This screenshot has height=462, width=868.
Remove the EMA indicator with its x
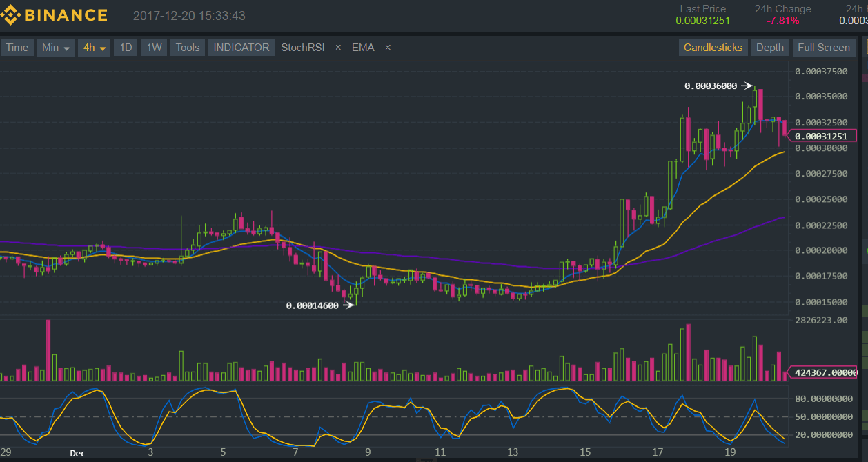[x=388, y=48]
